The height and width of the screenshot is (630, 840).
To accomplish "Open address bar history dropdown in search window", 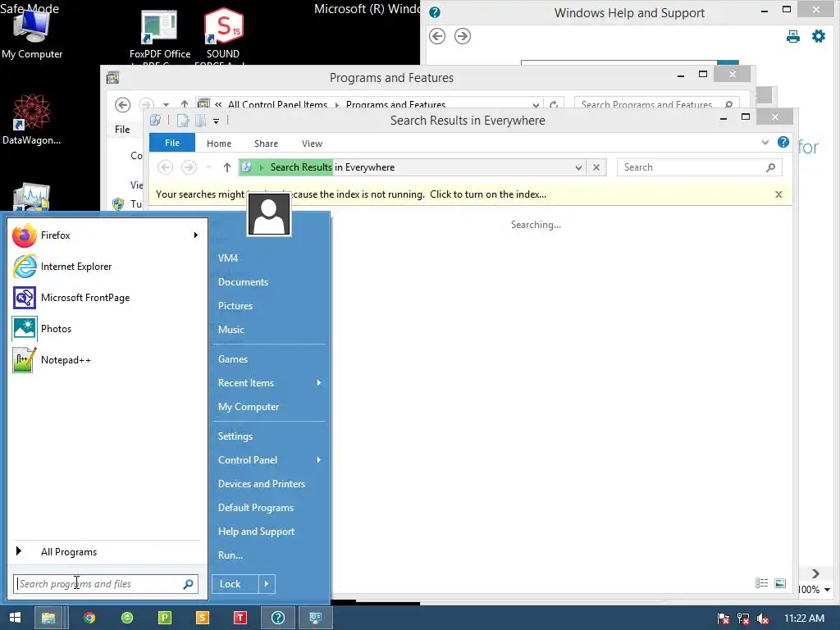I will point(578,167).
